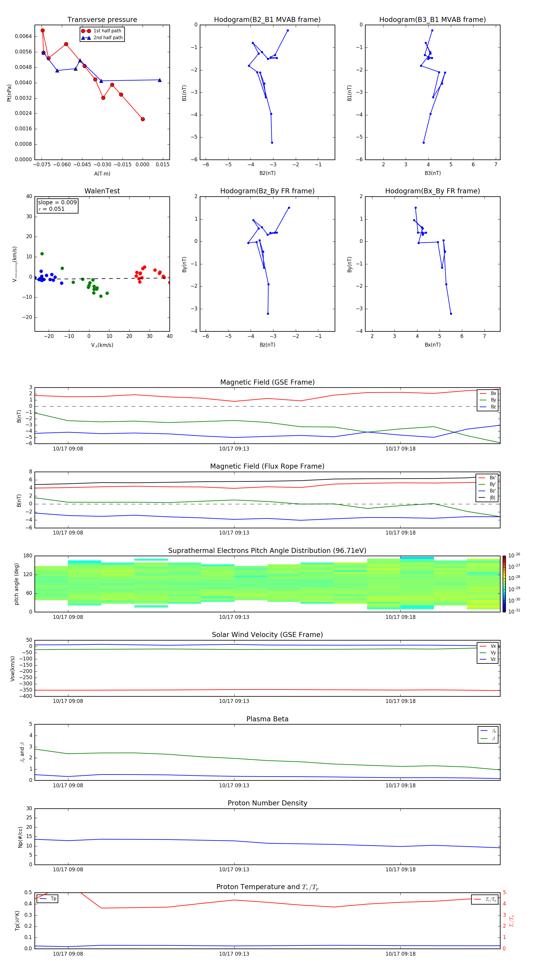Click Bz legend entry in GSE magnetic field
The height and width of the screenshot is (980, 535).
pos(488,407)
